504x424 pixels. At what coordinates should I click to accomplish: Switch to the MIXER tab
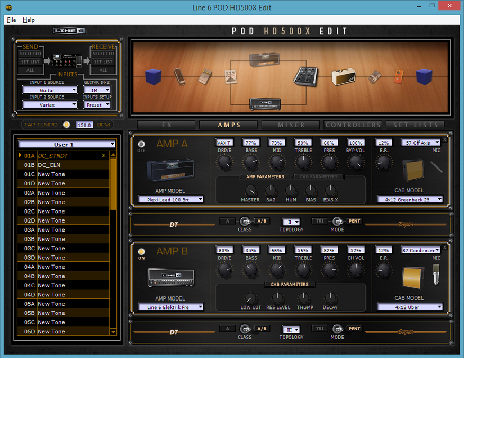pyautogui.click(x=291, y=125)
